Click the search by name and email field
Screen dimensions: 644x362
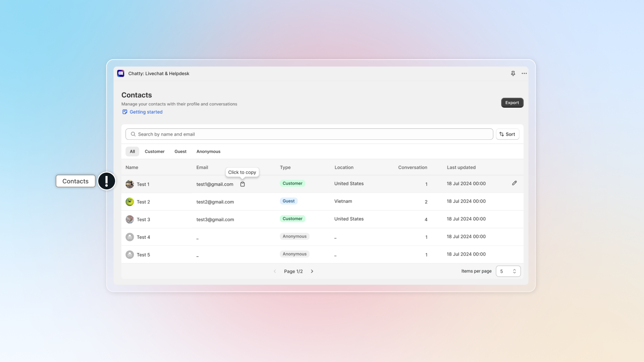coord(309,134)
